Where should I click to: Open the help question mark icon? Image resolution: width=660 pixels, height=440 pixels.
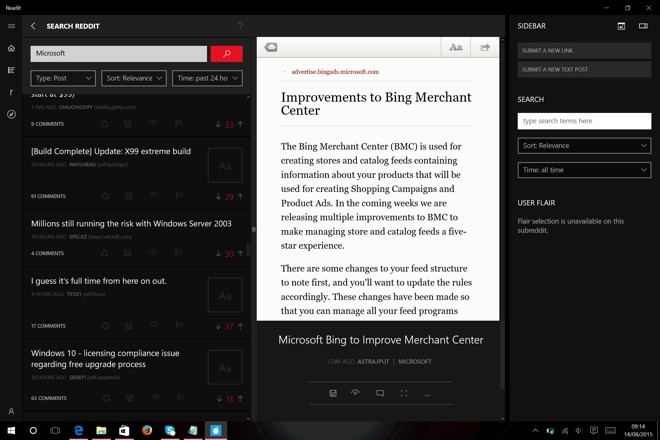pos(240,26)
